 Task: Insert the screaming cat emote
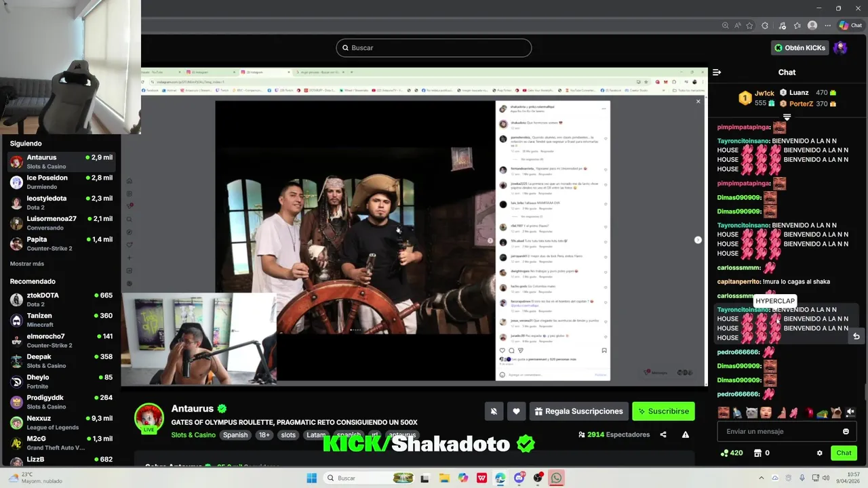coord(837,412)
